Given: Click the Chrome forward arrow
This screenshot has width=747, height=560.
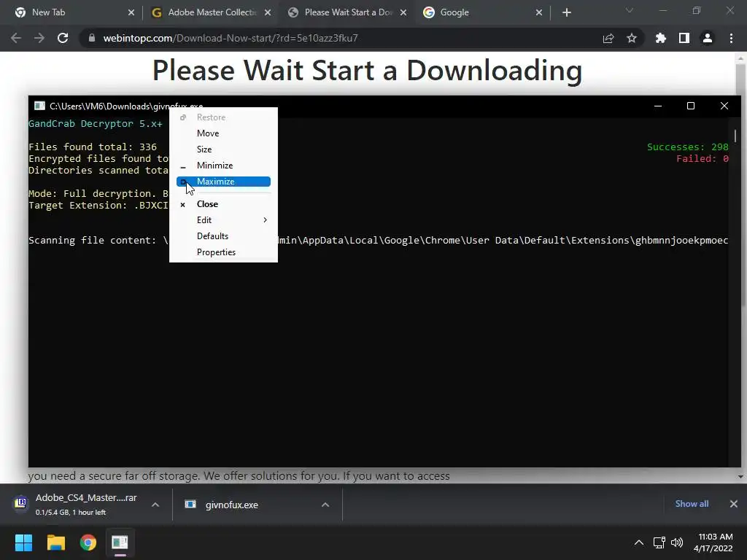Looking at the screenshot, I should pyautogui.click(x=39, y=38).
